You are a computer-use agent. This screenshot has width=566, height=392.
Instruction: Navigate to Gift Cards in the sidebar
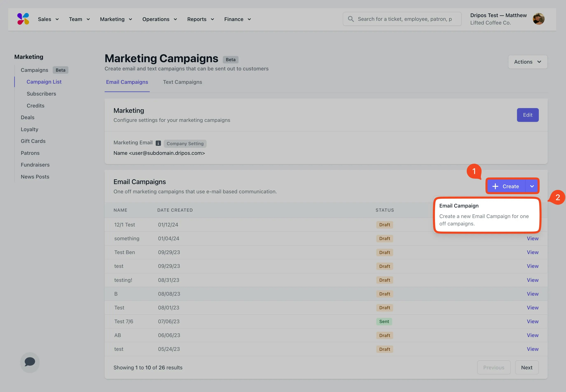coord(33,141)
